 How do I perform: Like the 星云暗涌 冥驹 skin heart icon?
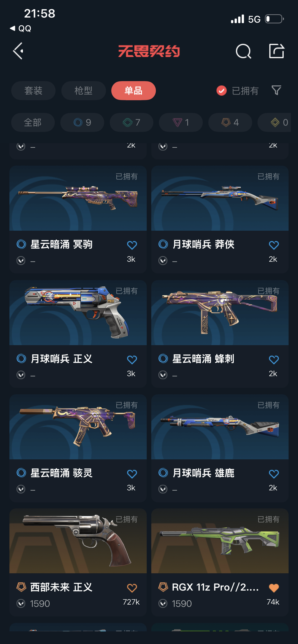(x=132, y=245)
